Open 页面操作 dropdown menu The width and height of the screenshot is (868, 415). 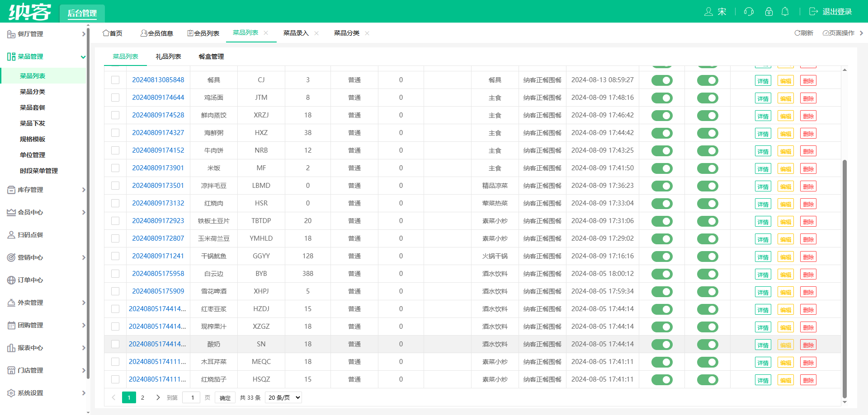(839, 33)
